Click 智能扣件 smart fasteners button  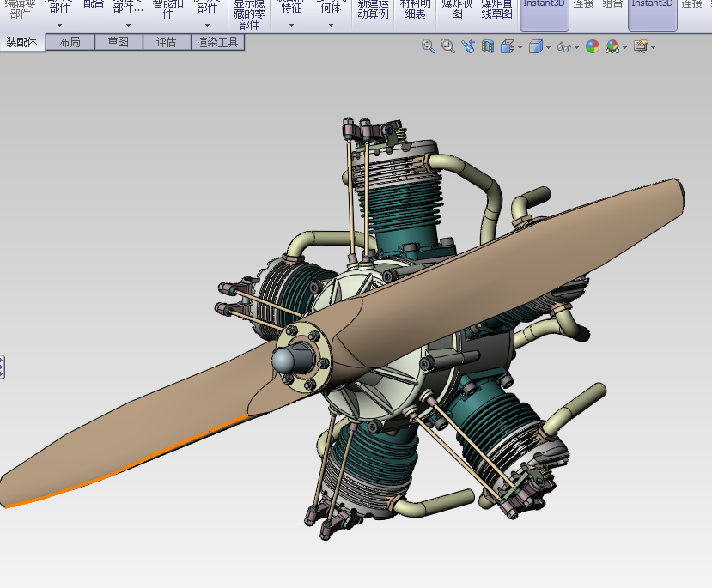point(167,9)
